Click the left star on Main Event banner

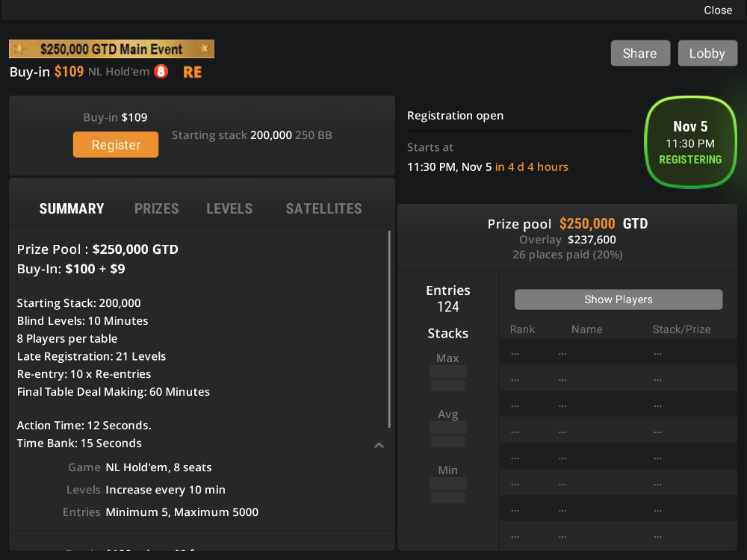click(20, 49)
